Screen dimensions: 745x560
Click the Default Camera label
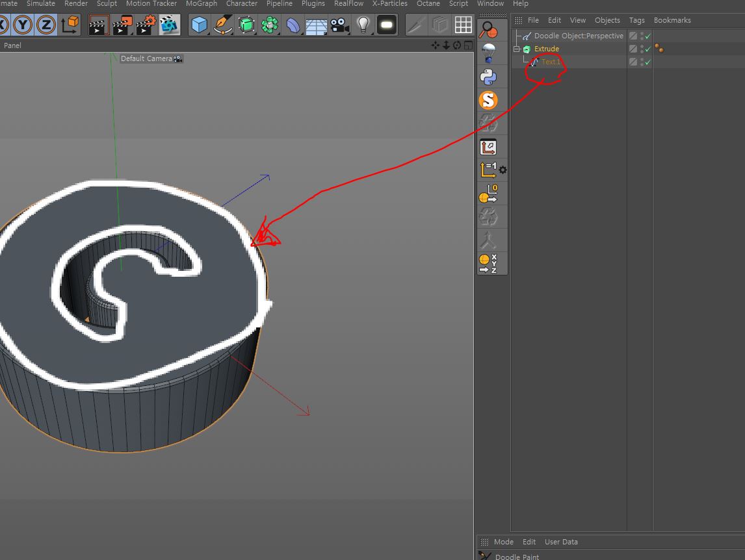[146, 58]
